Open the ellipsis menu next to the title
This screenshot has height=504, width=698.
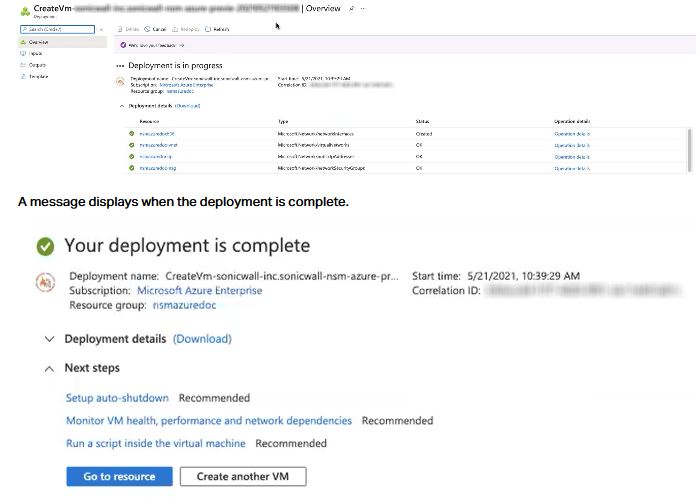click(361, 8)
